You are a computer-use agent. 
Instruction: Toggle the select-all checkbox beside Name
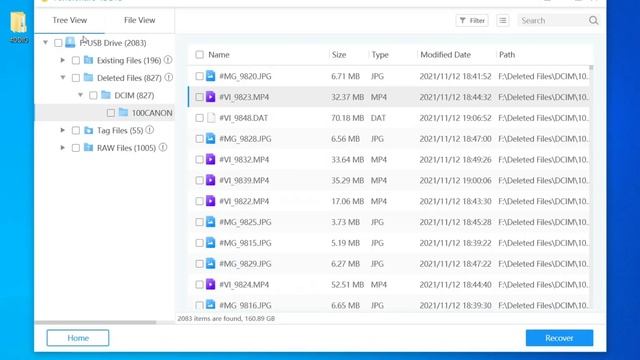(x=200, y=55)
